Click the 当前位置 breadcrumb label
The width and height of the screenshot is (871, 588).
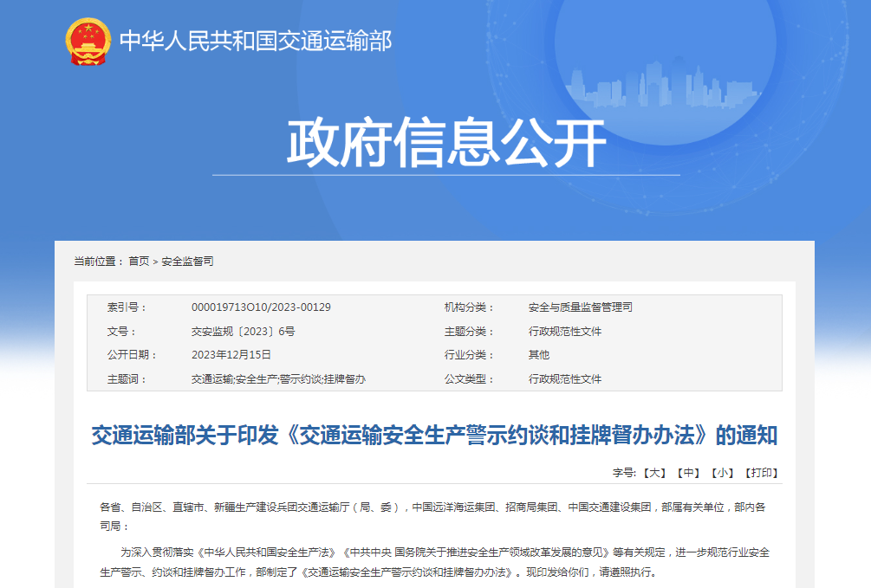pyautogui.click(x=99, y=261)
